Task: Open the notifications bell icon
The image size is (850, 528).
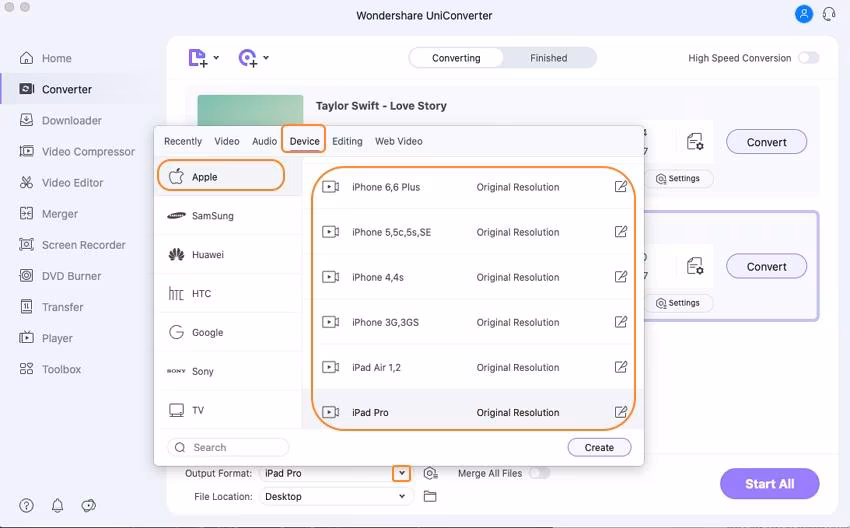Action: pos(57,505)
